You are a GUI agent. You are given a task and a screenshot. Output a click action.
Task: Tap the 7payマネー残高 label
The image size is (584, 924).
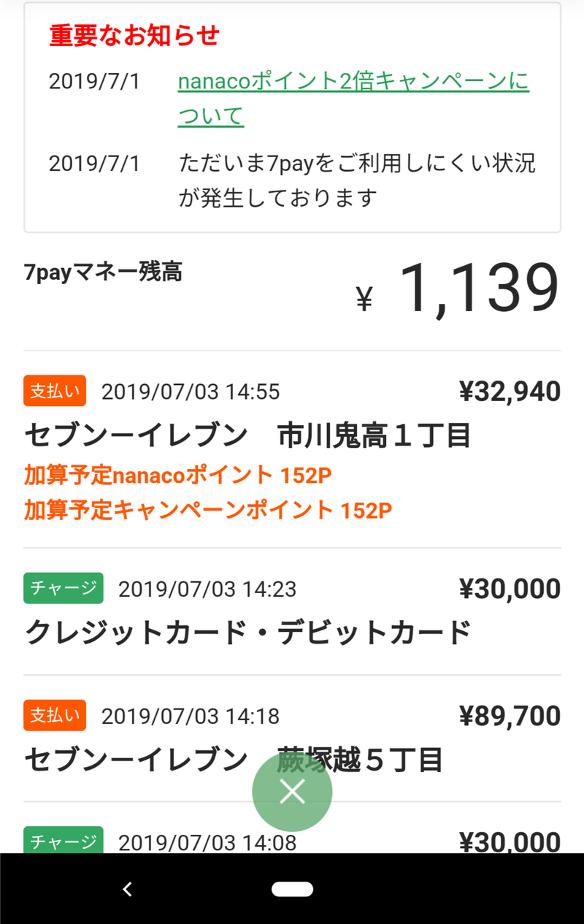(x=103, y=272)
